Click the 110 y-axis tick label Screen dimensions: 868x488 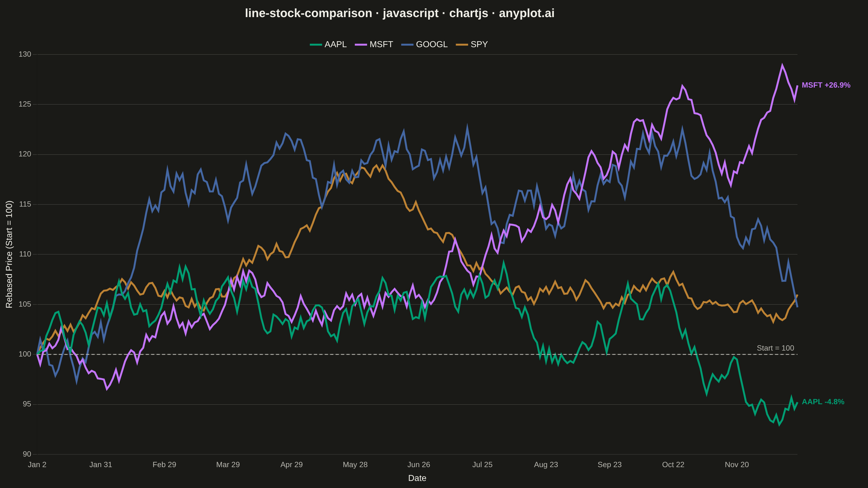point(25,254)
